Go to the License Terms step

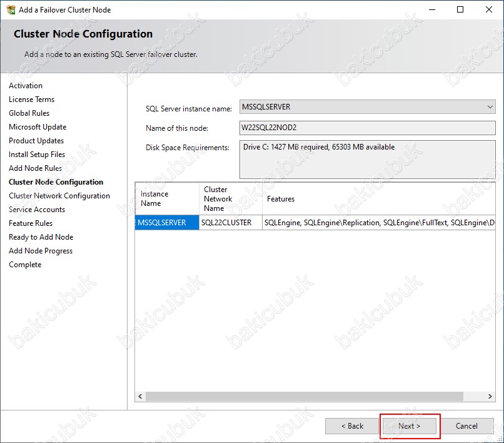coord(31,99)
